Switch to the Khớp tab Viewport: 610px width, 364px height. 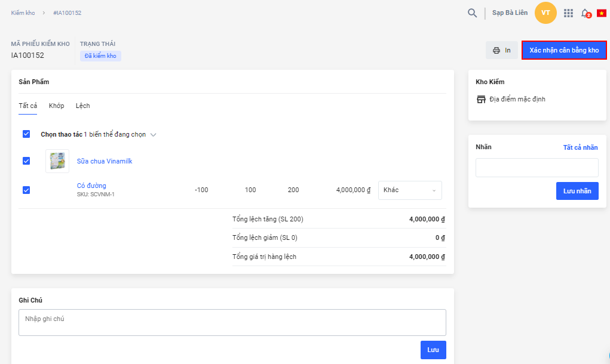coord(56,106)
